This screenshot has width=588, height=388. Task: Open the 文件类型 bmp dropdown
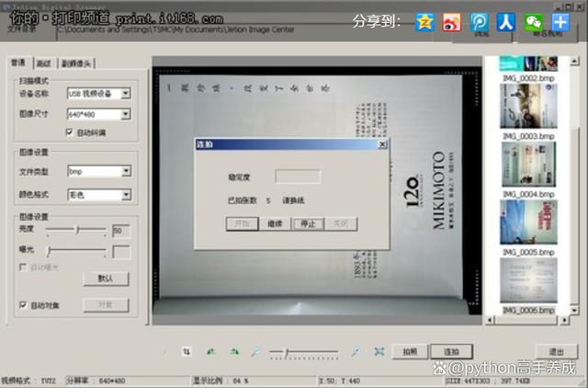point(126,171)
